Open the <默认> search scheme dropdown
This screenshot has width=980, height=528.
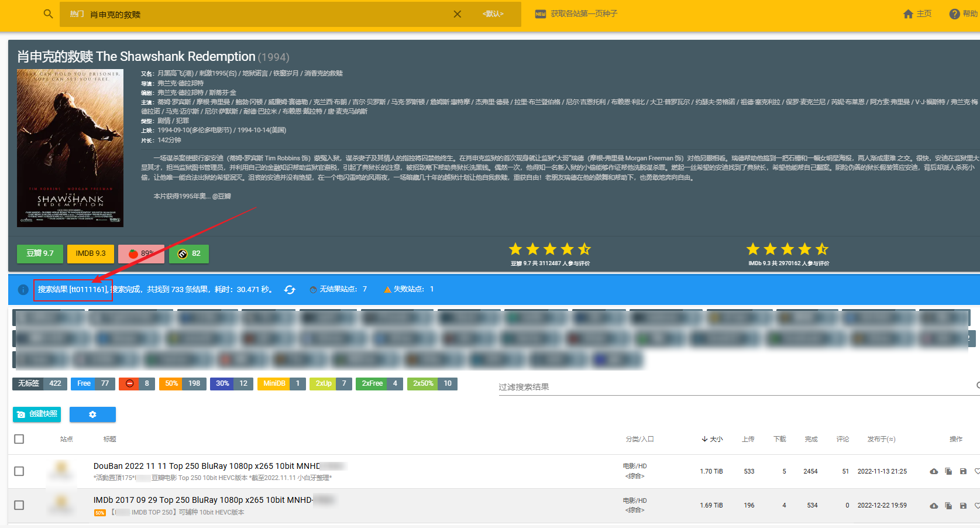coord(493,14)
